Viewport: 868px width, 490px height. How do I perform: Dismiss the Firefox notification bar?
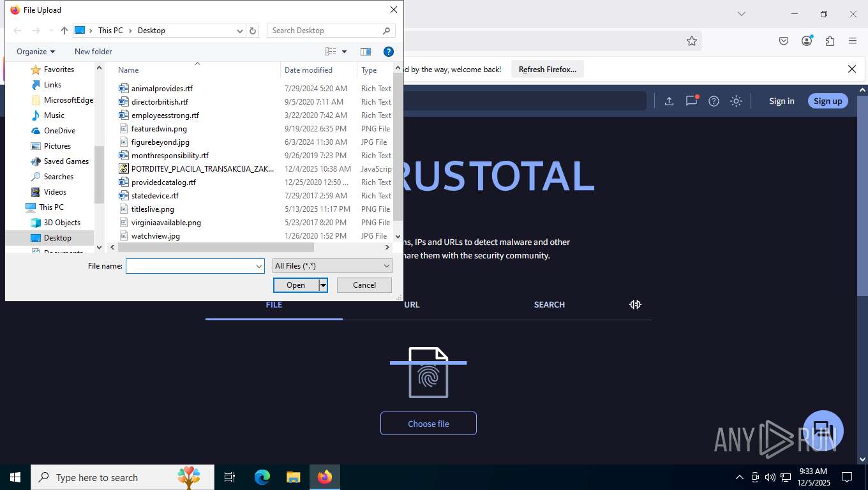(x=851, y=69)
